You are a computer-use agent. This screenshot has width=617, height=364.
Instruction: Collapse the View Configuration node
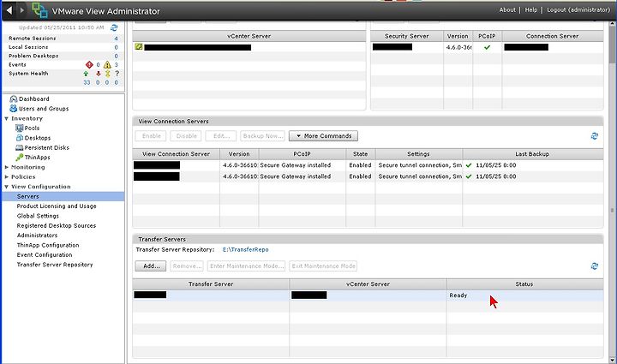coord(6,187)
